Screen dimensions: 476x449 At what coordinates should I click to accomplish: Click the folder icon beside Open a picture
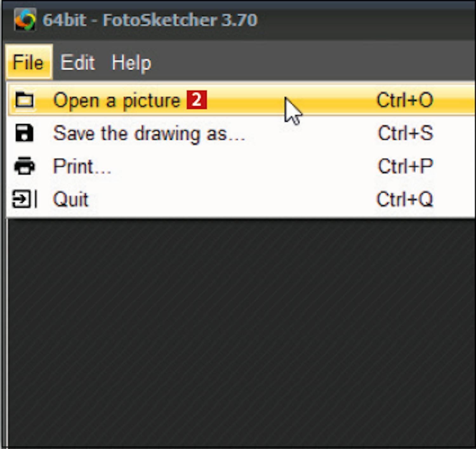pyautogui.click(x=24, y=101)
